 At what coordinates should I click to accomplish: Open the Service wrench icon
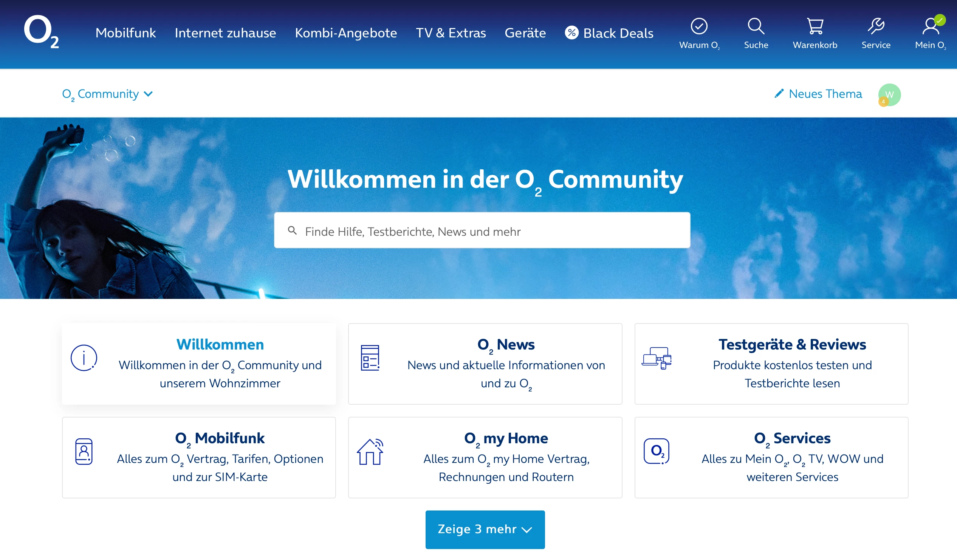pyautogui.click(x=876, y=26)
